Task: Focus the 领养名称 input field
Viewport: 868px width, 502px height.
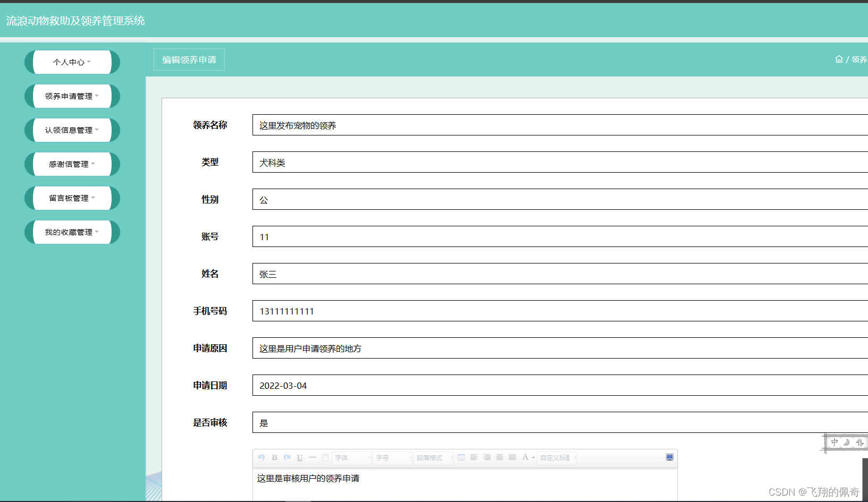Action: point(560,125)
